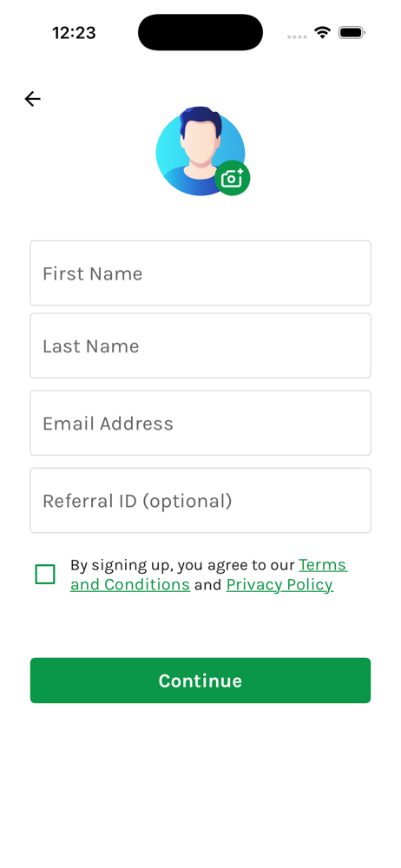Select the Referral ID (optional) field

(x=200, y=501)
